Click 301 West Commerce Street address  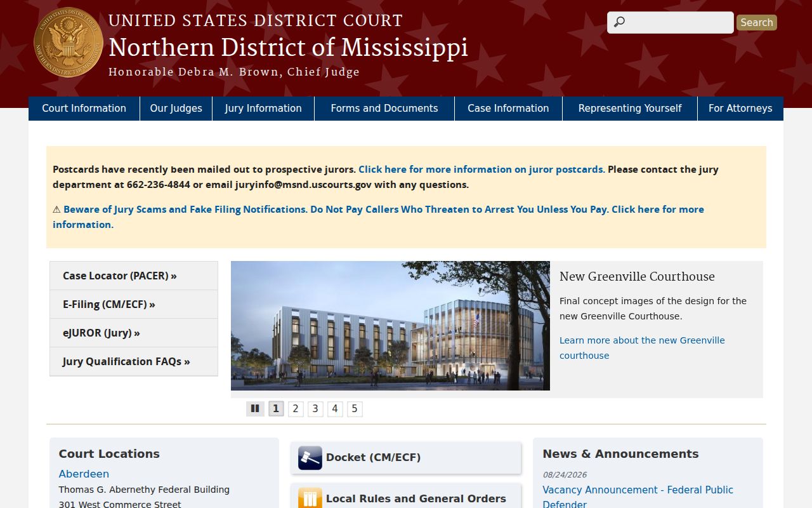pos(120,504)
